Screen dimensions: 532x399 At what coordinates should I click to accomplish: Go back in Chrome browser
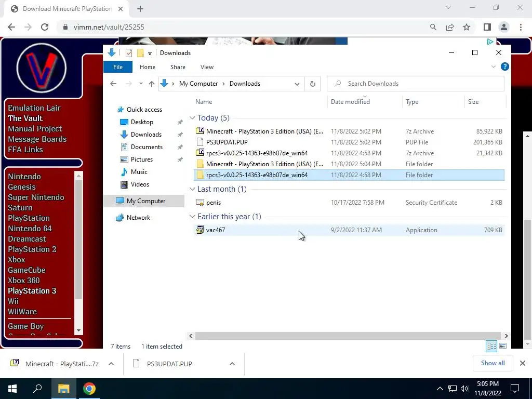(11, 27)
